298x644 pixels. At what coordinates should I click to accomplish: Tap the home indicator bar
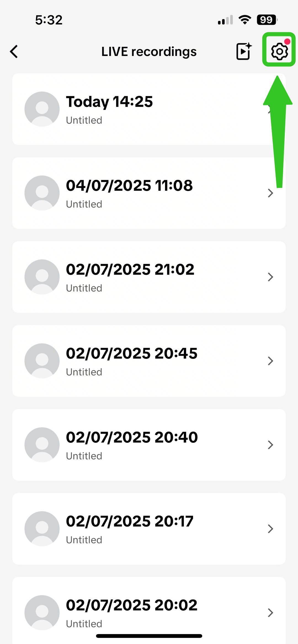(149, 636)
